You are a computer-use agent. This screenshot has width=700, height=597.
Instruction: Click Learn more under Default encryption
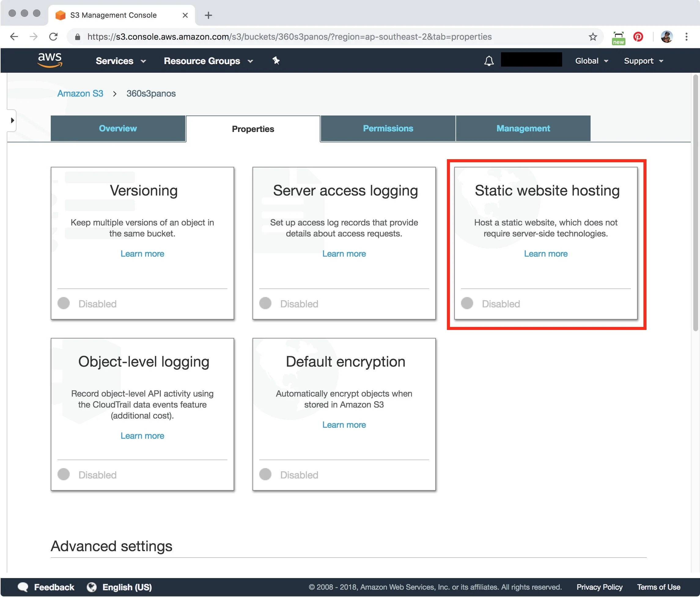tap(344, 425)
